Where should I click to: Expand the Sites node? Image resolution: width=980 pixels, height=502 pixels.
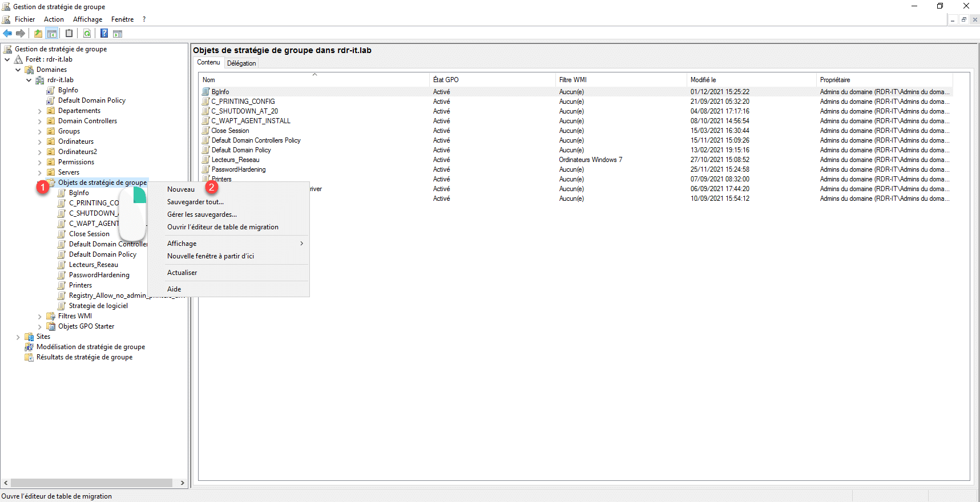(x=18, y=337)
